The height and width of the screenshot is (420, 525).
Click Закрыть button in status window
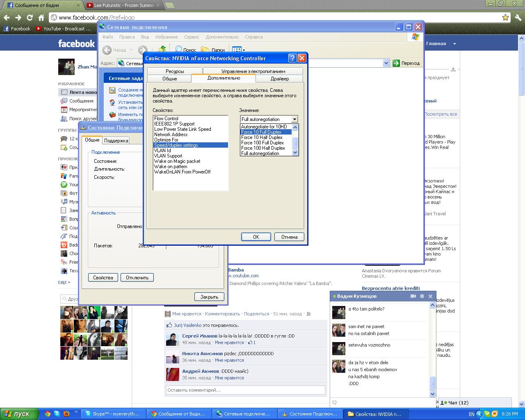point(209,297)
